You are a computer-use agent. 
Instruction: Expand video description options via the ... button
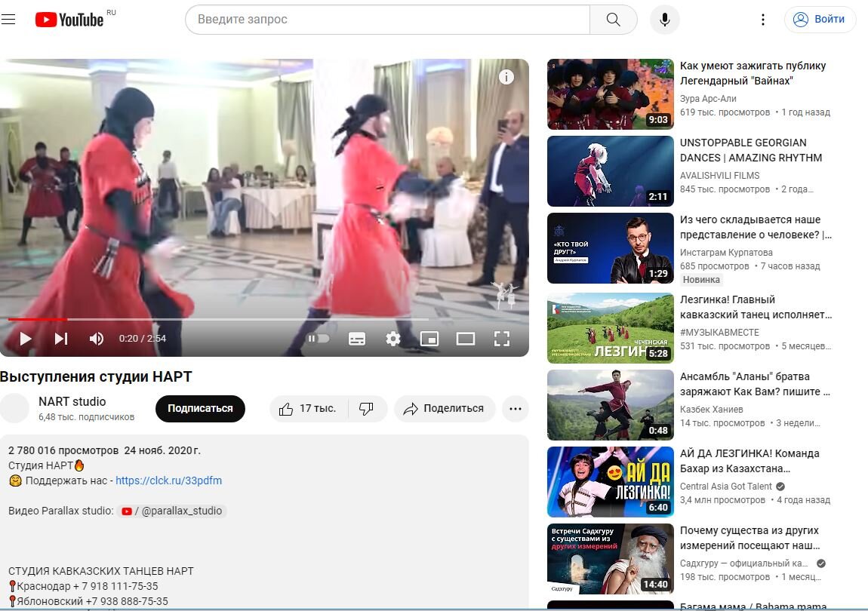coord(516,408)
